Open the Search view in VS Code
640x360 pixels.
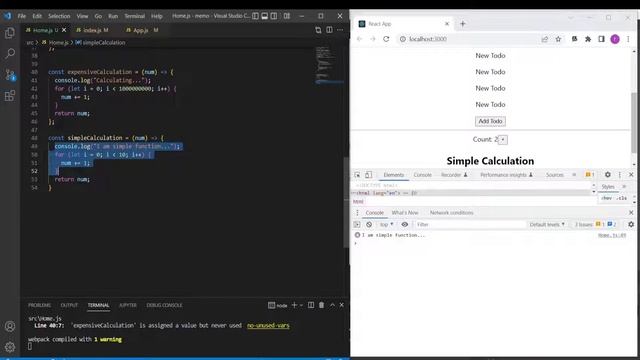10,53
